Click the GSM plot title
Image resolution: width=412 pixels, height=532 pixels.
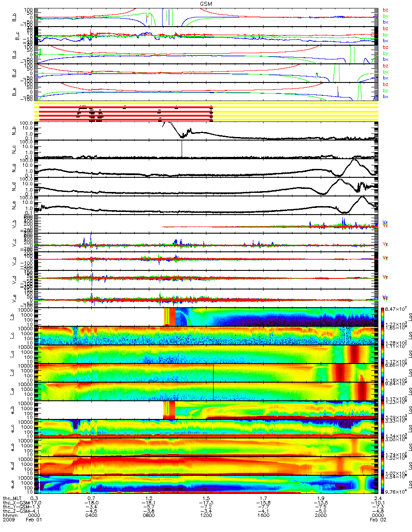(205, 4)
